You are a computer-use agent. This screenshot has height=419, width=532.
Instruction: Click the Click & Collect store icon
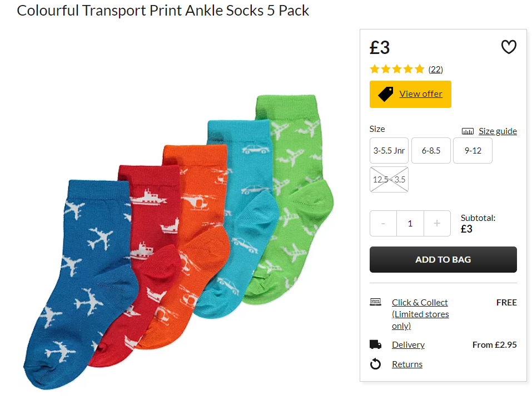click(x=375, y=302)
